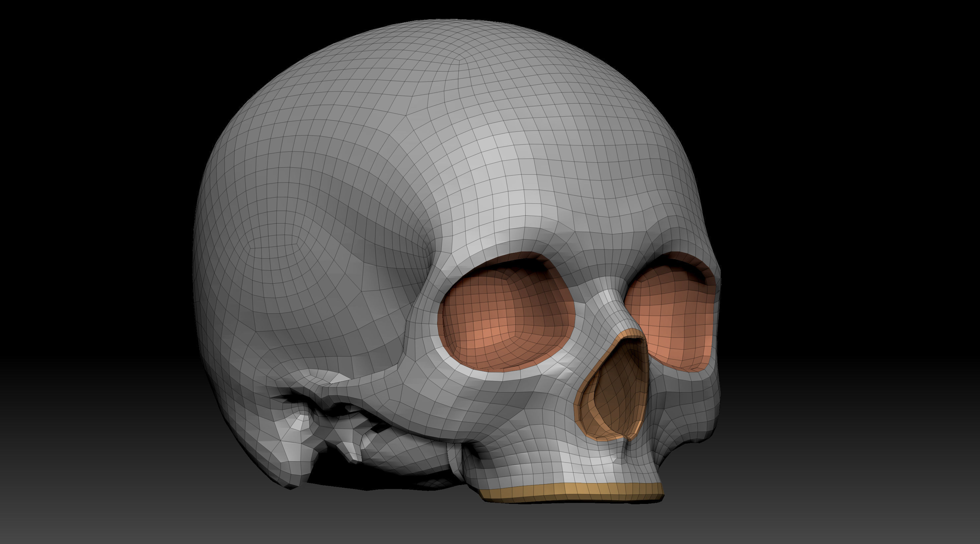Click the cheekbone below left eye socket
Image resolution: width=980 pixels, height=544 pixels.
pyautogui.click(x=457, y=399)
